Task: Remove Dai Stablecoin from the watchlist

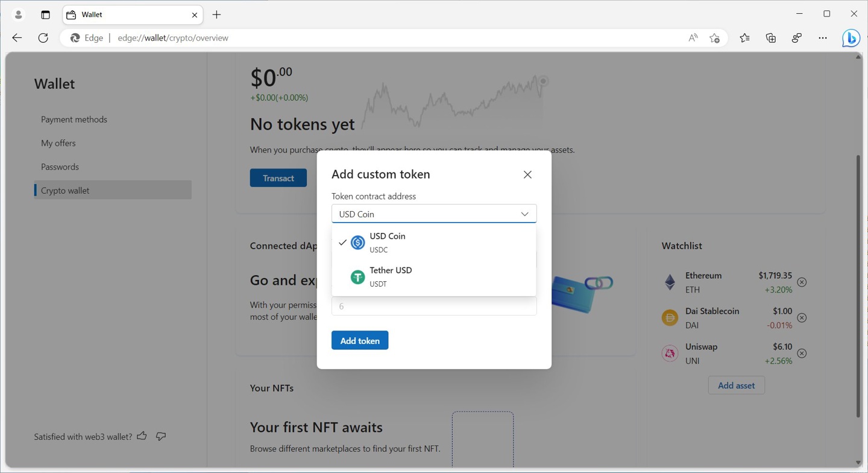Action: pyautogui.click(x=802, y=318)
